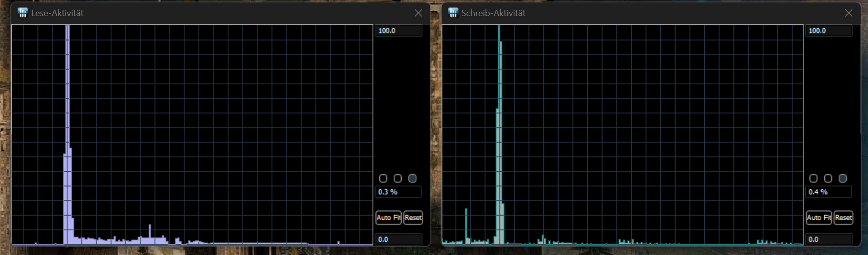Click the filled rightmost toggle in Schreib-Aktivität
The width and height of the screenshot is (868, 255).
pyautogui.click(x=843, y=178)
